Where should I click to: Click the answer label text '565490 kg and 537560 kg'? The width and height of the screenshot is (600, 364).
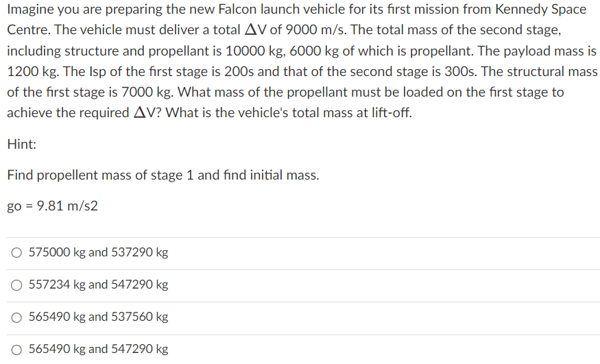(x=98, y=317)
